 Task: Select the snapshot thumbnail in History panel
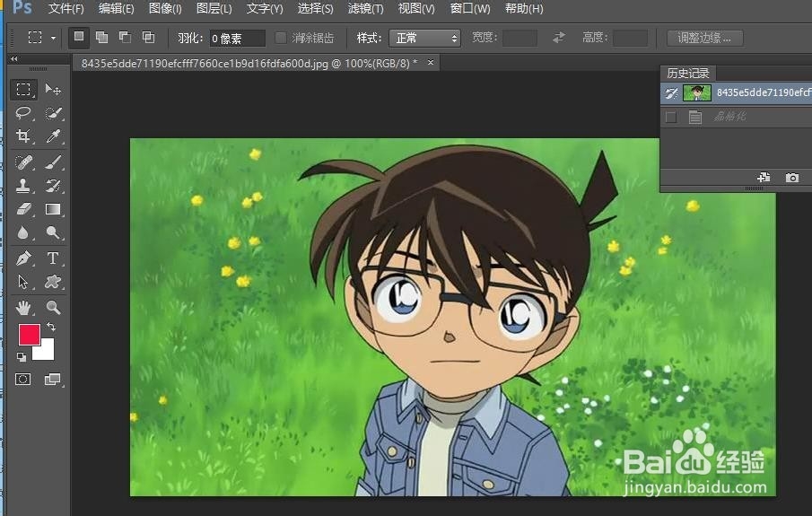697,92
